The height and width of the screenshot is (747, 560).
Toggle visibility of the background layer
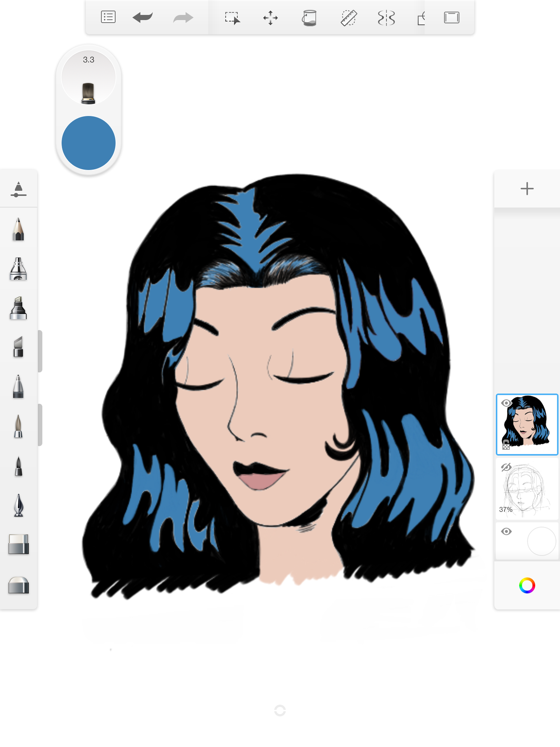[x=506, y=531]
